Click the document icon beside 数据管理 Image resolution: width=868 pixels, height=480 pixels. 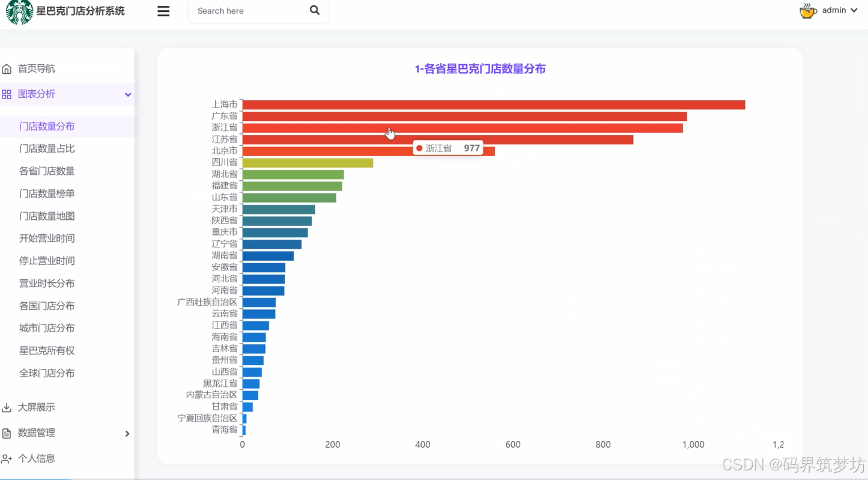7,433
